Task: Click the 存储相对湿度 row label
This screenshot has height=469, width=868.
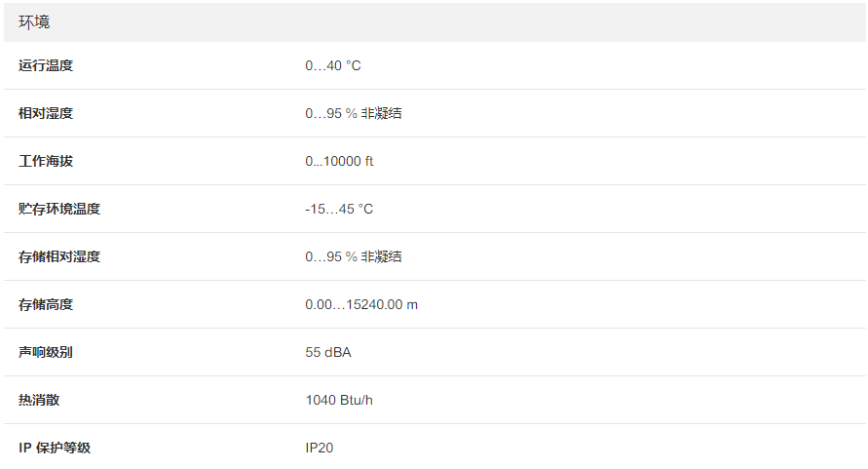Action: (59, 256)
